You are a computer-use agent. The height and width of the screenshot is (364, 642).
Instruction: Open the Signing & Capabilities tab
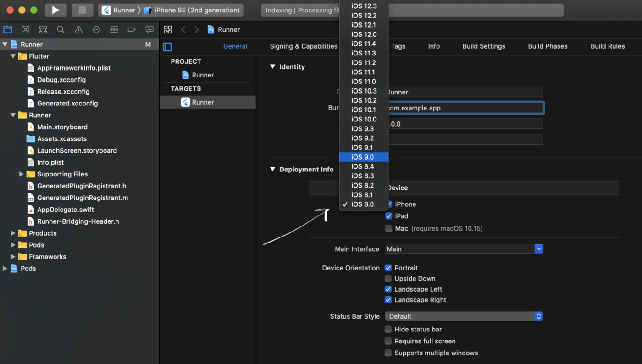click(x=304, y=46)
